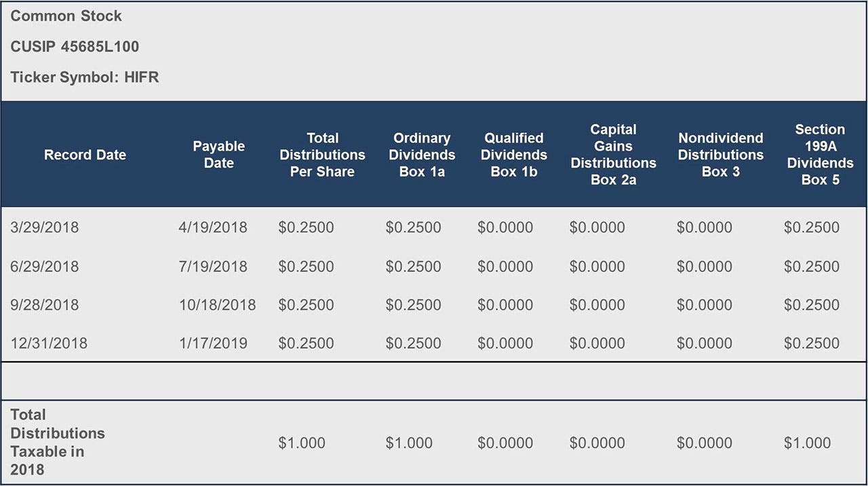Image resolution: width=868 pixels, height=486 pixels.
Task: Click the Capital Gains Distributions Box 2a header
Action: coord(613,155)
